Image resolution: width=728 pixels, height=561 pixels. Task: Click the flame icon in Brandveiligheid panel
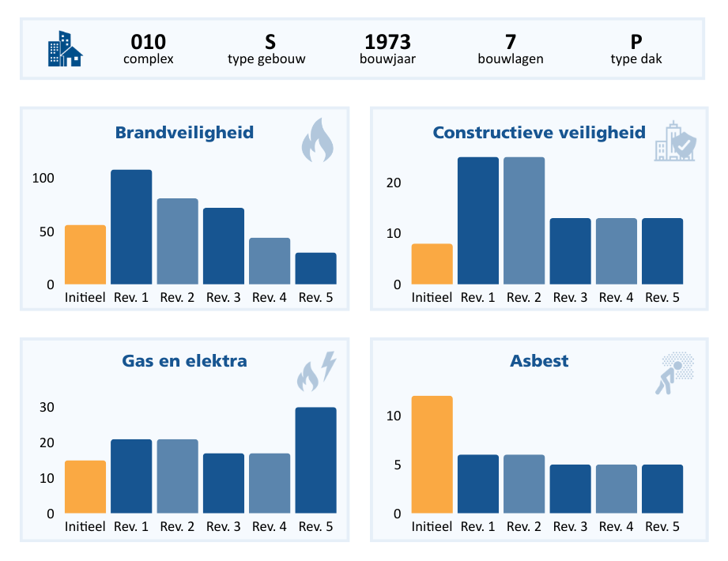[x=317, y=140]
